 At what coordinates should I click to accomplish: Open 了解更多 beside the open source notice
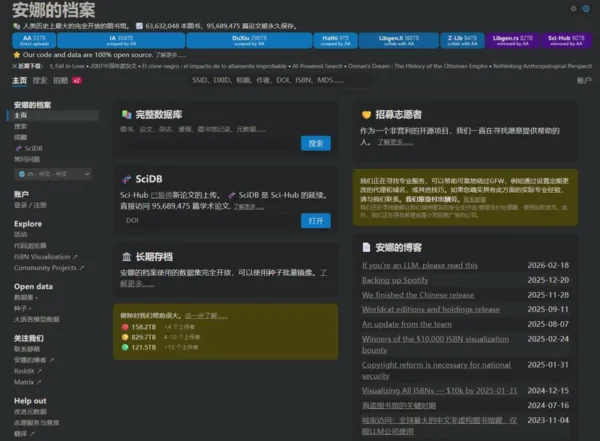tap(170, 55)
